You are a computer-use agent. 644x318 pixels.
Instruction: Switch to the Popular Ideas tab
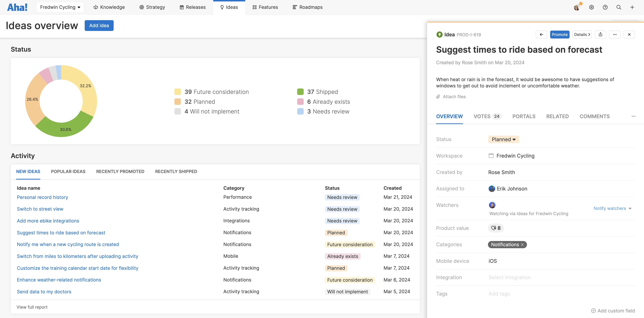pos(68,171)
